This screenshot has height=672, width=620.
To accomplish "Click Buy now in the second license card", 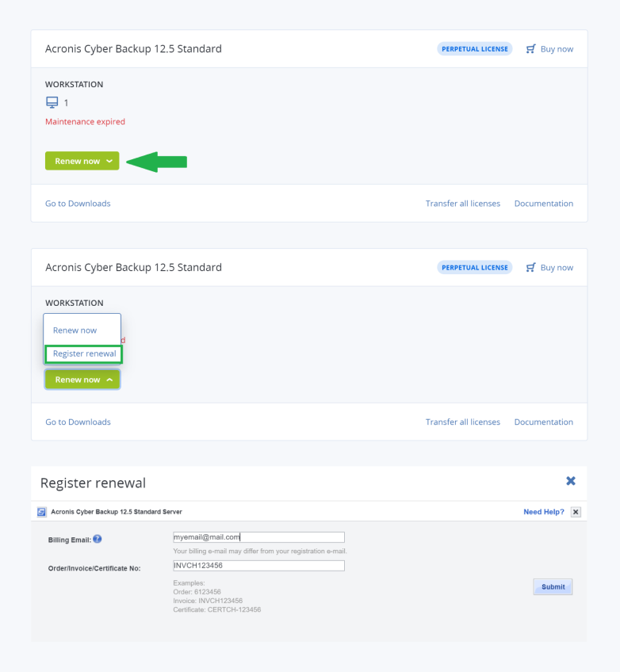I will click(x=557, y=268).
